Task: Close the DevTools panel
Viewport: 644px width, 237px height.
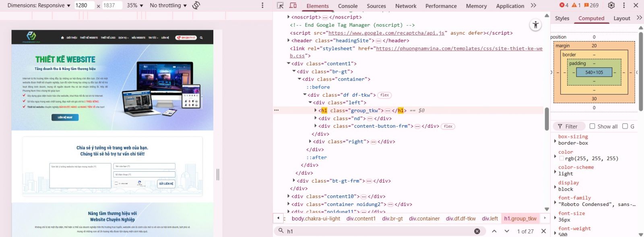Action: [x=636, y=5]
